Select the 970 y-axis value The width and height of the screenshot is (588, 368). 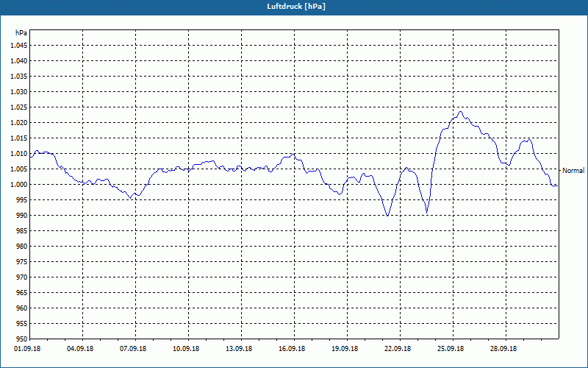pyautogui.click(x=22, y=277)
